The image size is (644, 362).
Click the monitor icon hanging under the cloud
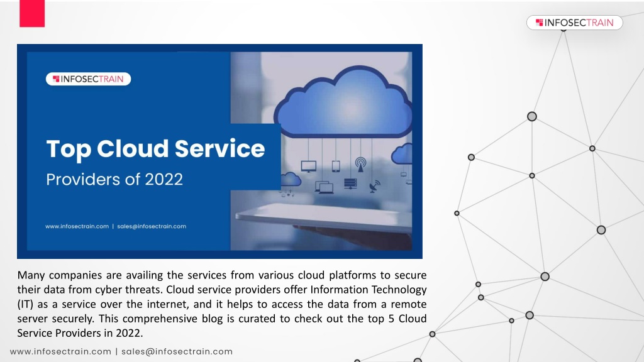pos(308,166)
